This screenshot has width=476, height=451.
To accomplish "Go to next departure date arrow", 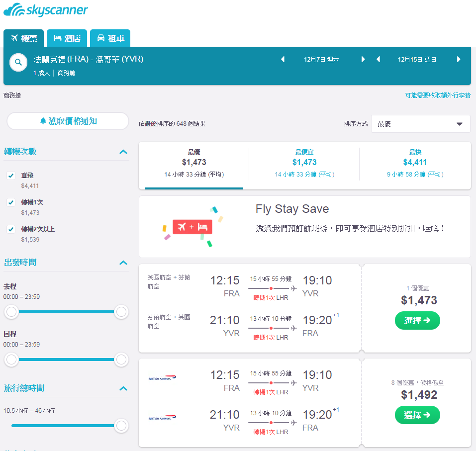I will 363,59.
